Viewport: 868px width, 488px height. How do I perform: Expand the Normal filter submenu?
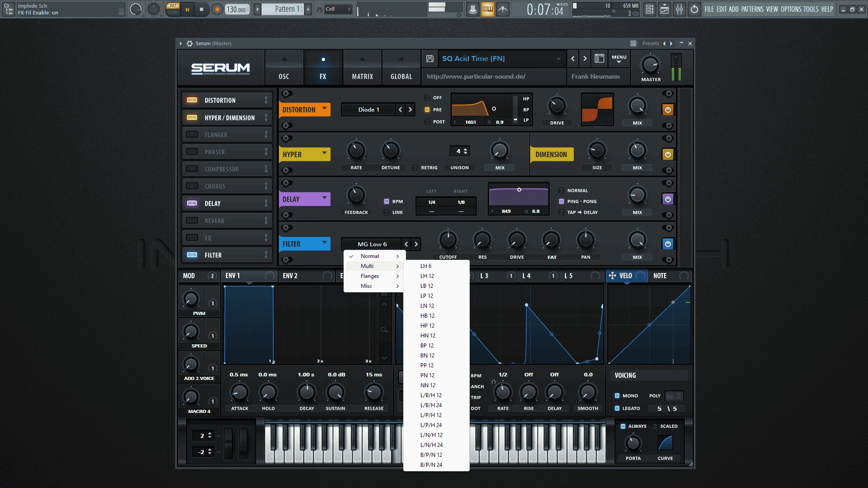(x=375, y=256)
